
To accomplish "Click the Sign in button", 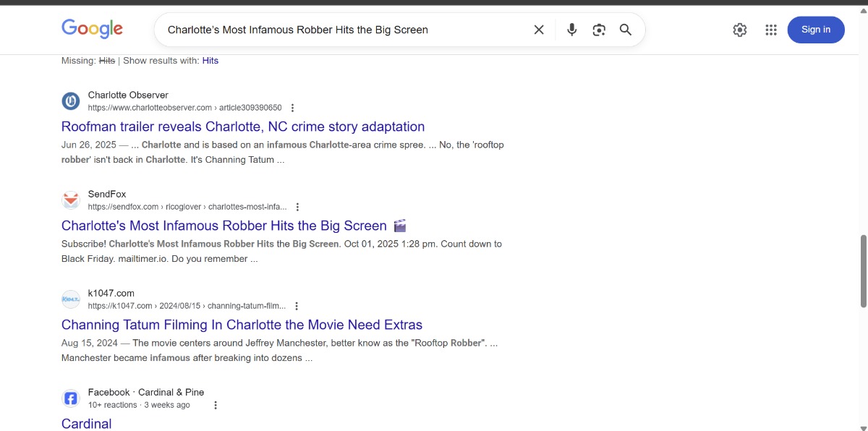I will tap(815, 30).
